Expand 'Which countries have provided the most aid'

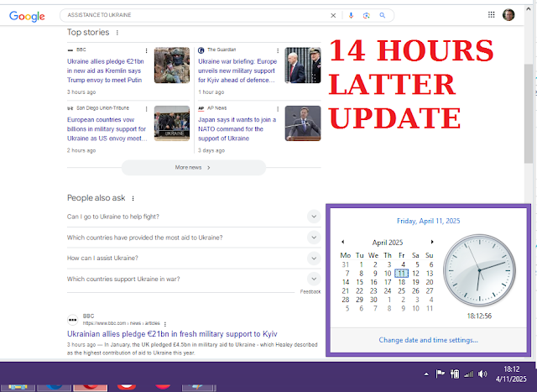coord(194,238)
